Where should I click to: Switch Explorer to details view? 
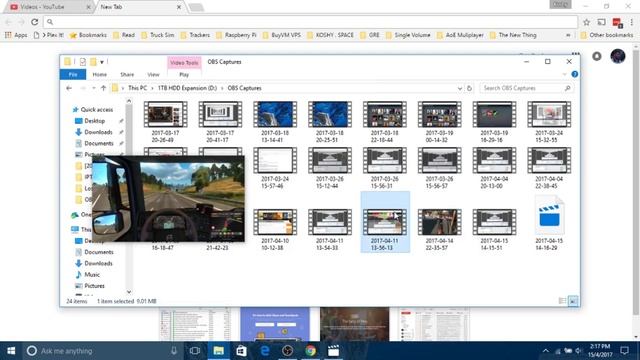pyautogui.click(x=562, y=301)
